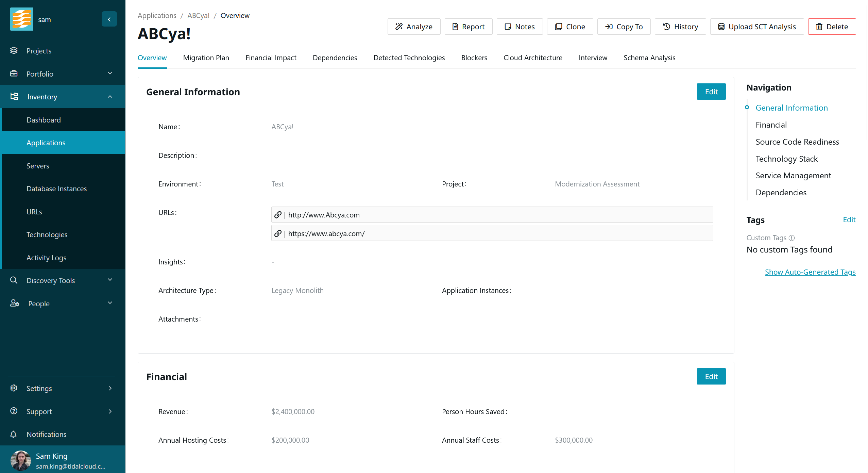Select the Blockers tab
Screen dimensions: 868x473
tap(474, 58)
